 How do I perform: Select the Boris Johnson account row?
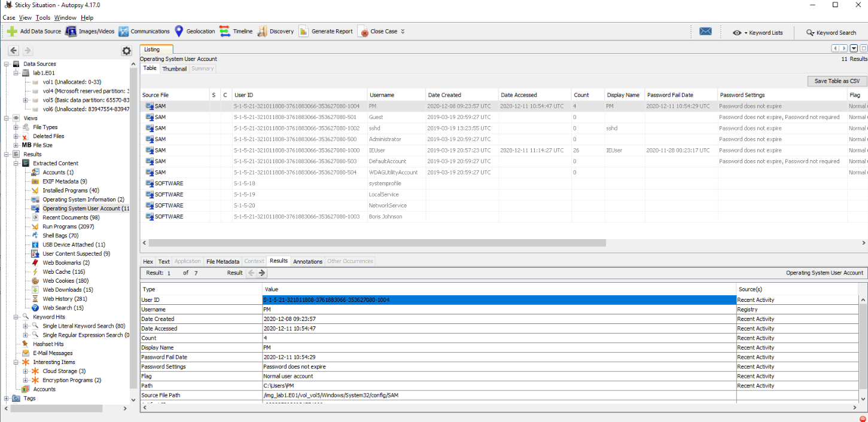(502, 216)
